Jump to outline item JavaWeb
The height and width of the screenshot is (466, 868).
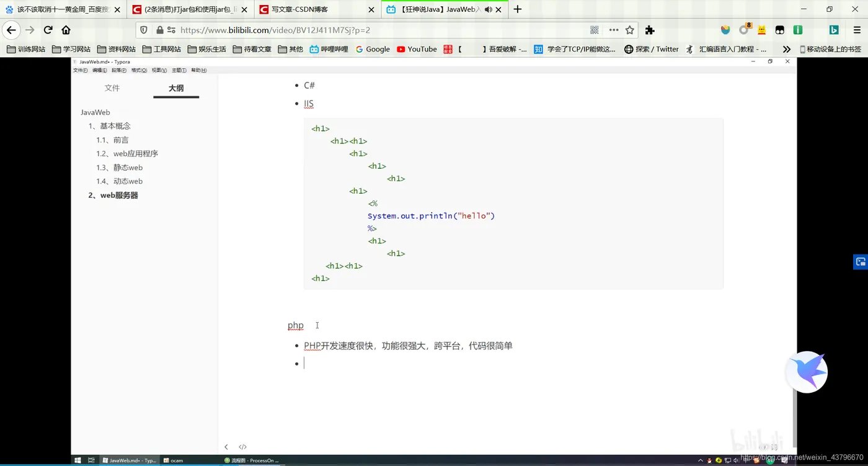click(x=95, y=112)
